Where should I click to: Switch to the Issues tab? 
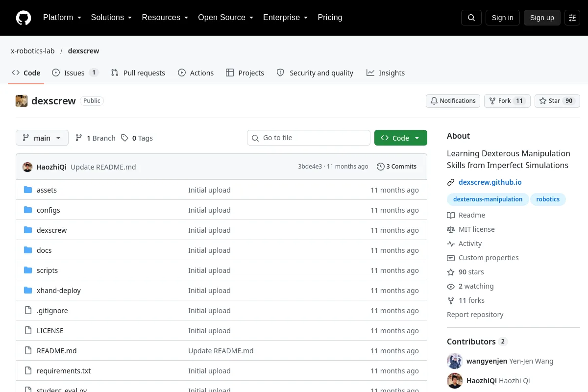(x=75, y=73)
